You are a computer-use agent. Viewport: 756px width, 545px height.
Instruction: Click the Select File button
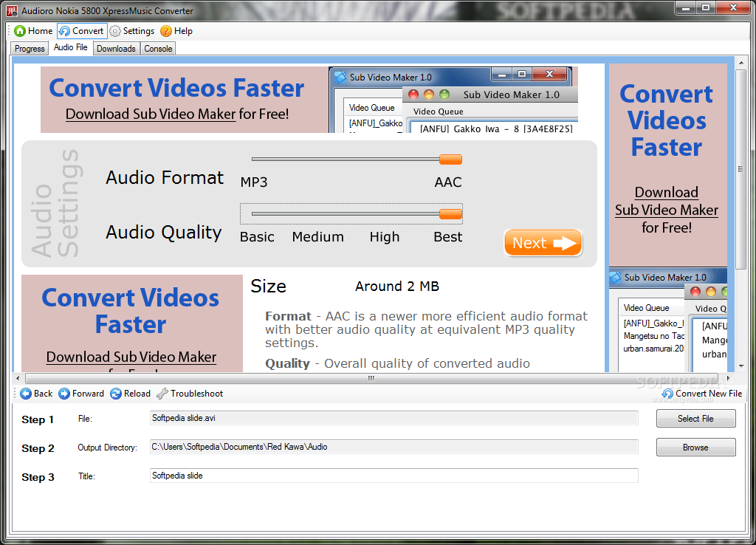695,419
